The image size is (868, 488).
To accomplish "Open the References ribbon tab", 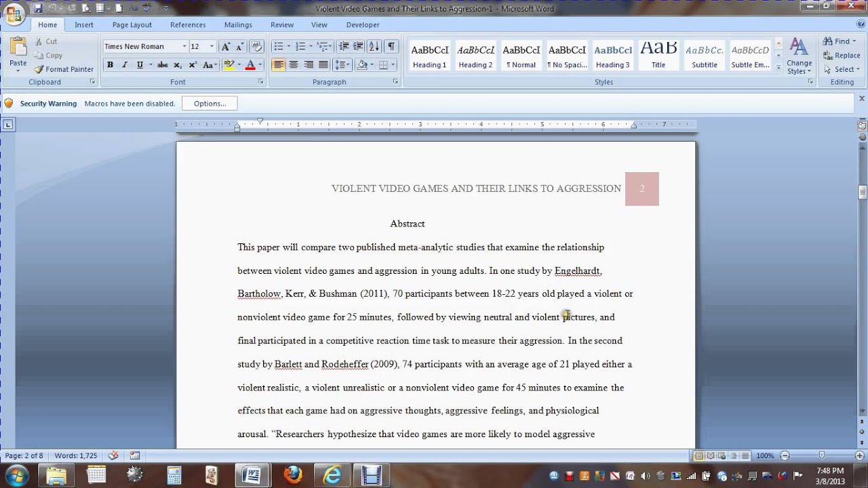I will click(x=188, y=24).
